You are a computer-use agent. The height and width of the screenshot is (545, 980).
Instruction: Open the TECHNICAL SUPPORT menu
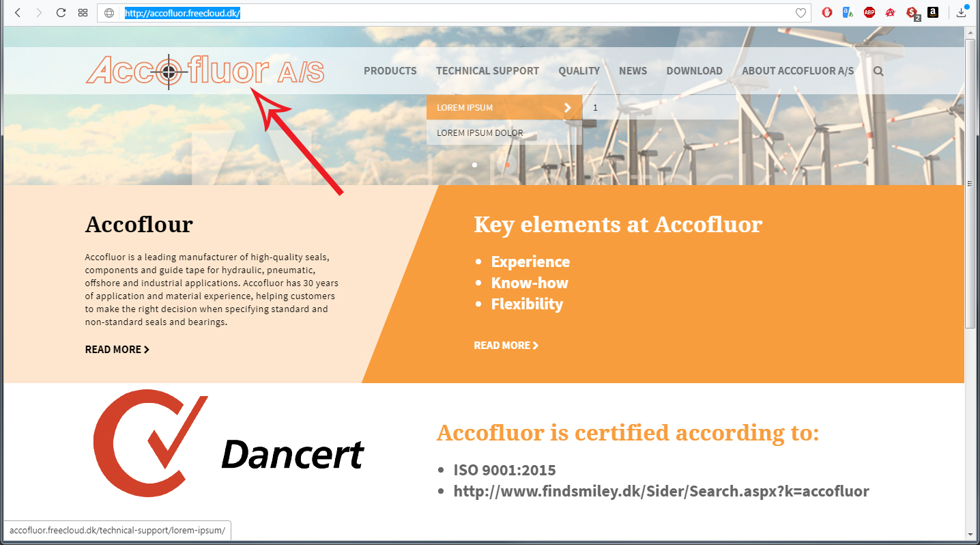pyautogui.click(x=487, y=71)
